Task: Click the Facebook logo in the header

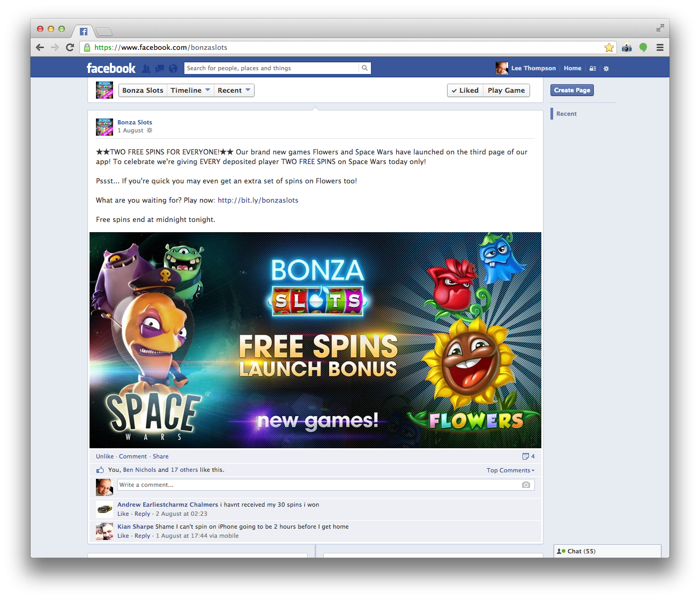Action: click(111, 68)
